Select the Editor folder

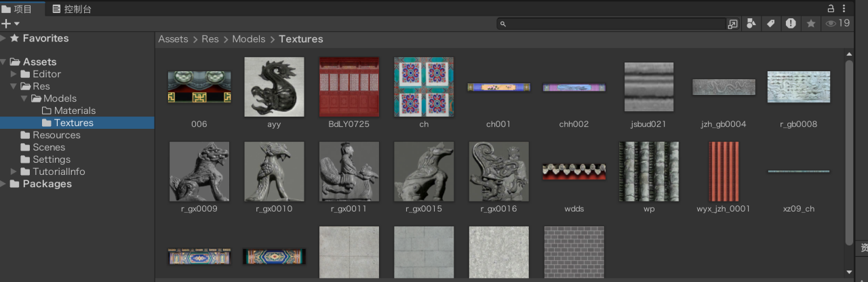click(77, 74)
